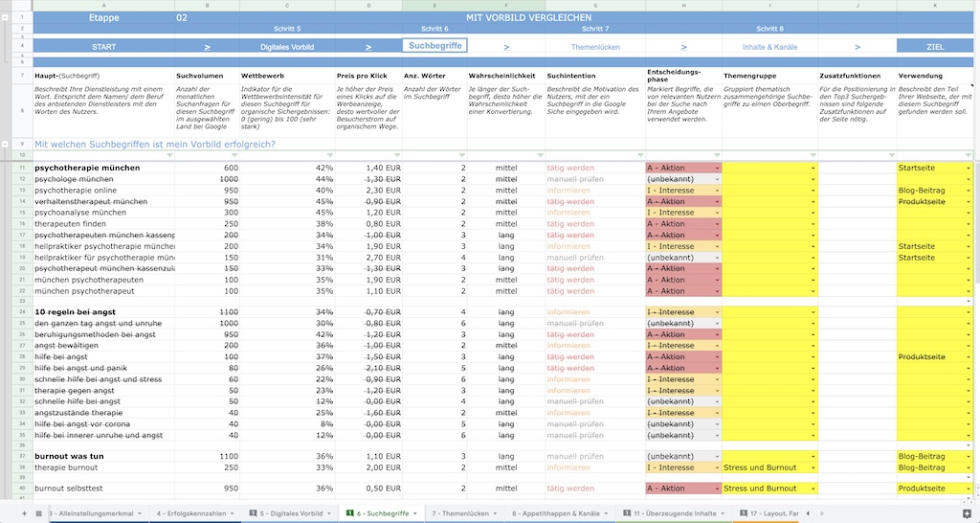Screen dimensions: 980x523
Task: Open Entscheidungsphase dropdown for psychotherapie münchen
Action: coord(717,169)
